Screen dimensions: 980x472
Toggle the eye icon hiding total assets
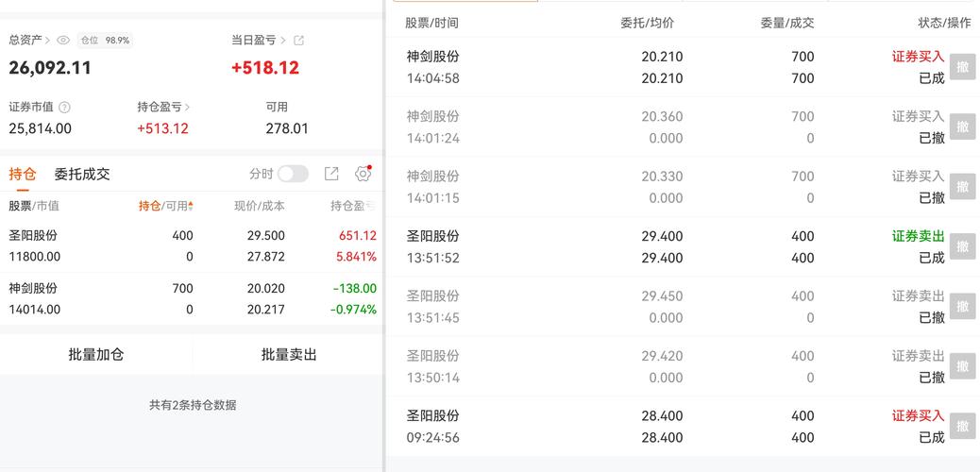[x=63, y=40]
